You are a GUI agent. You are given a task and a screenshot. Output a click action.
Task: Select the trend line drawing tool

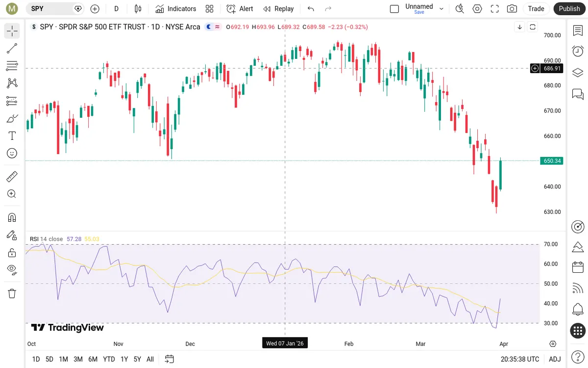point(12,48)
